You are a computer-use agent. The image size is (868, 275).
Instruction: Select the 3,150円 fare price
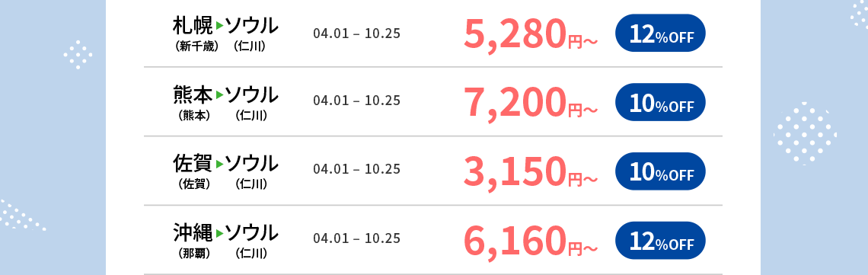point(531,173)
